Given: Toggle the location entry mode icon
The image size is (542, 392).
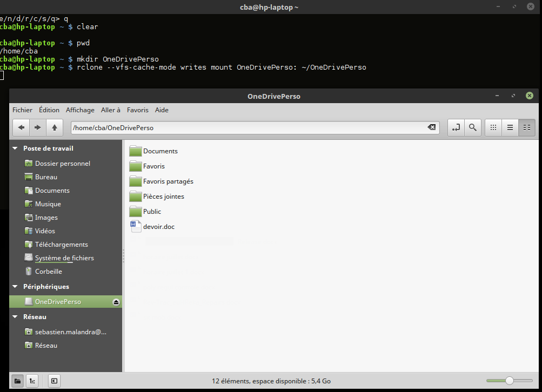Looking at the screenshot, I should click(456, 127).
